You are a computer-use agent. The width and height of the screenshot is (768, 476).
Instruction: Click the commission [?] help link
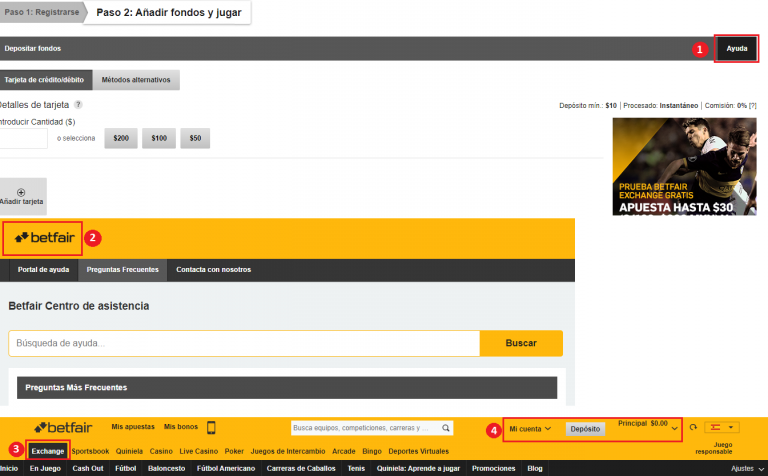[x=752, y=105]
